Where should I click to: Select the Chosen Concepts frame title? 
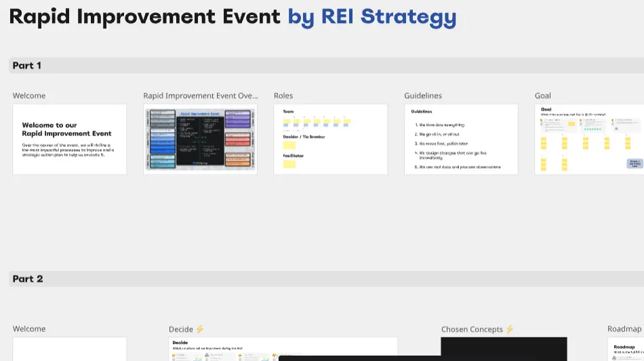[x=472, y=329]
